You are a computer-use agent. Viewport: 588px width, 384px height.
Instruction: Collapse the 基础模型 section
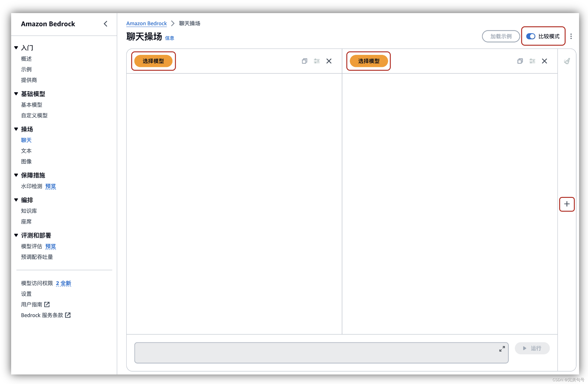click(16, 94)
